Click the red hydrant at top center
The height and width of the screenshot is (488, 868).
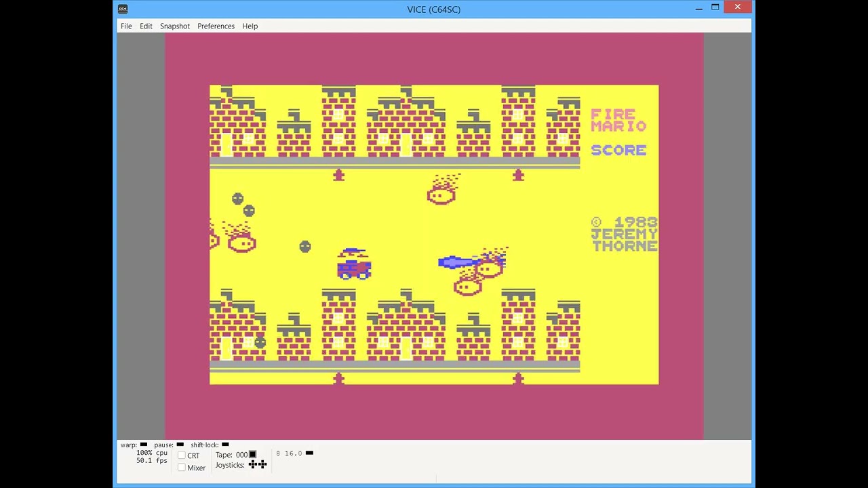pyautogui.click(x=338, y=175)
